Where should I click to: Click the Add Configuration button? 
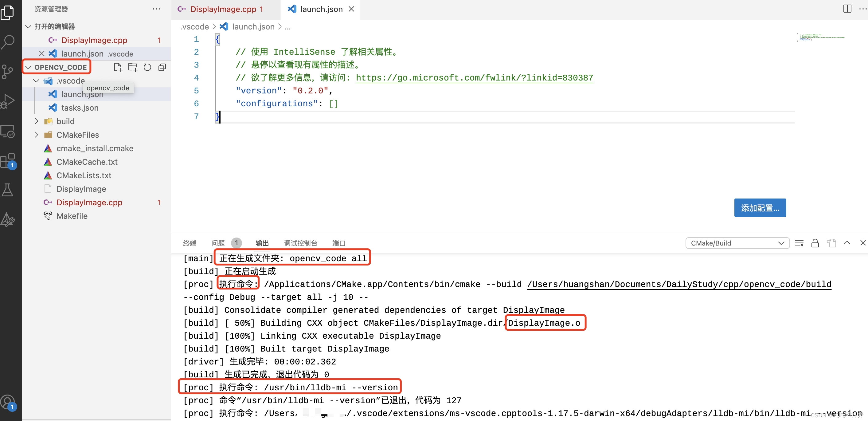click(x=760, y=208)
